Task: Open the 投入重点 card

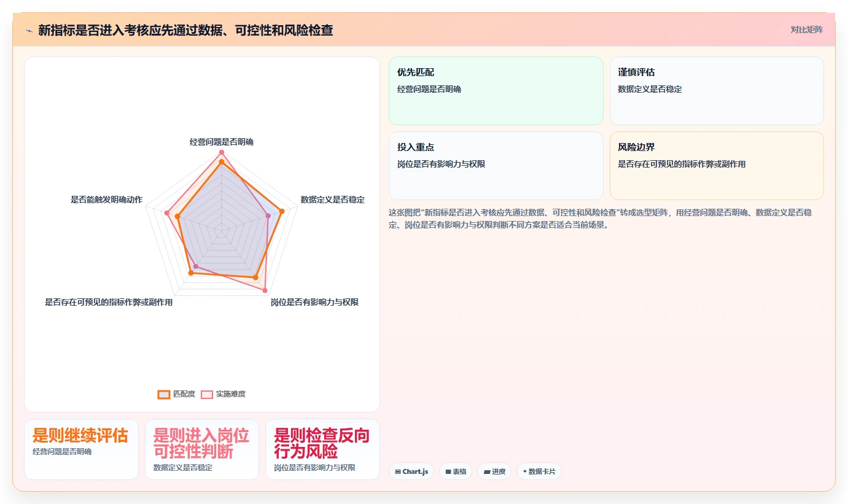Action: point(496,166)
